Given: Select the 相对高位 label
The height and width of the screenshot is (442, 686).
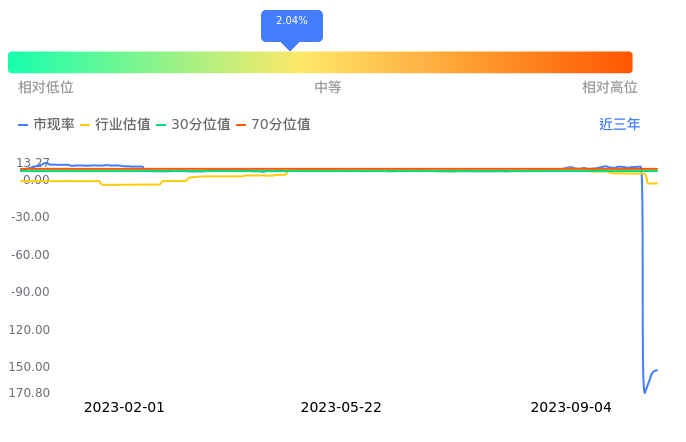Looking at the screenshot, I should click(609, 88).
